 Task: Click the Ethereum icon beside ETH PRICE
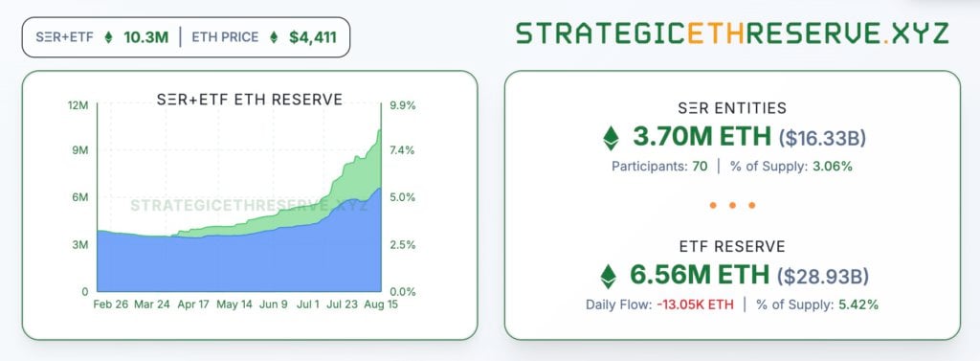[x=273, y=37]
